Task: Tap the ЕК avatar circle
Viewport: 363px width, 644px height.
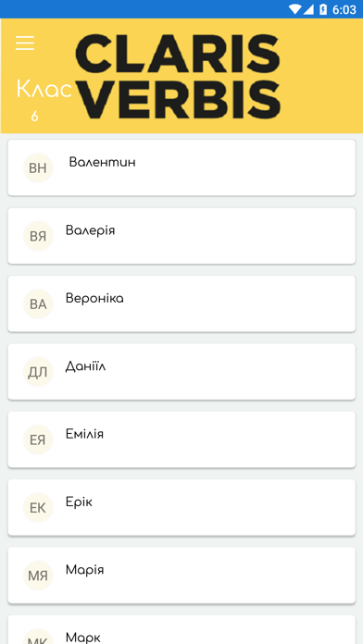Action: [38, 508]
